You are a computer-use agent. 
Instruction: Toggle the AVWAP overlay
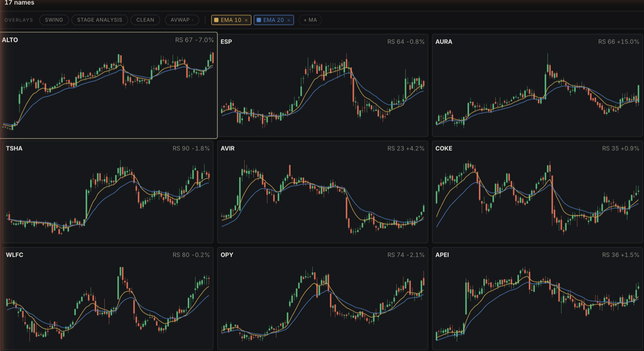point(182,20)
